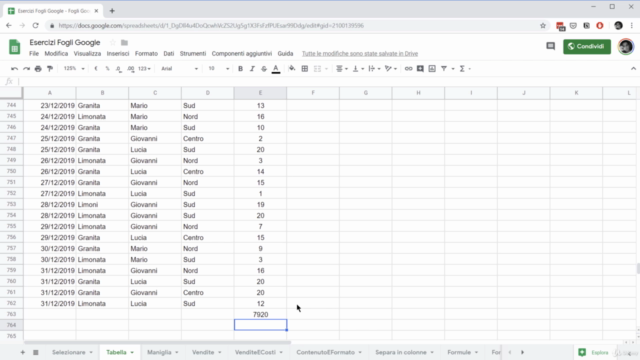Click the Undo icon
This screenshot has height=360, width=640.
[x=15, y=69]
